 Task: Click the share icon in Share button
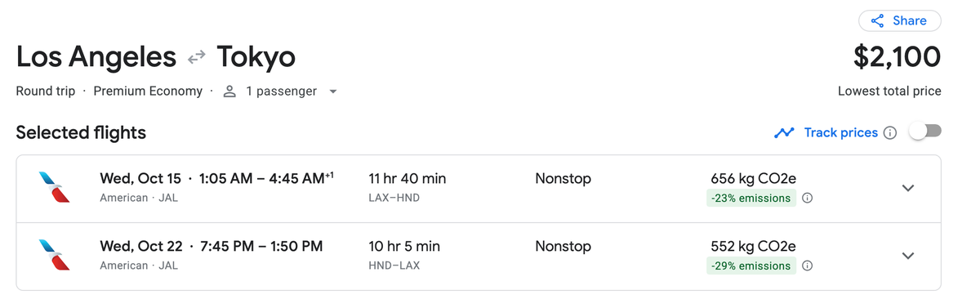coord(878,21)
